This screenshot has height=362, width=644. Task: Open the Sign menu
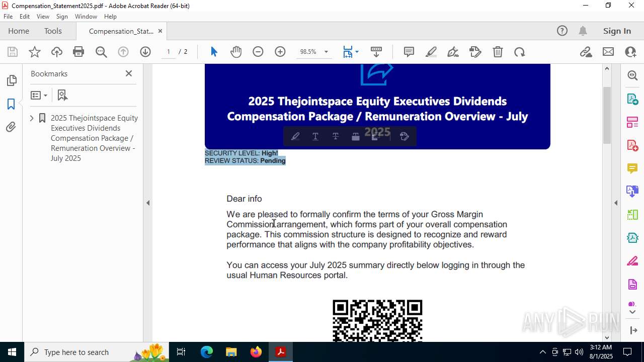pyautogui.click(x=62, y=17)
